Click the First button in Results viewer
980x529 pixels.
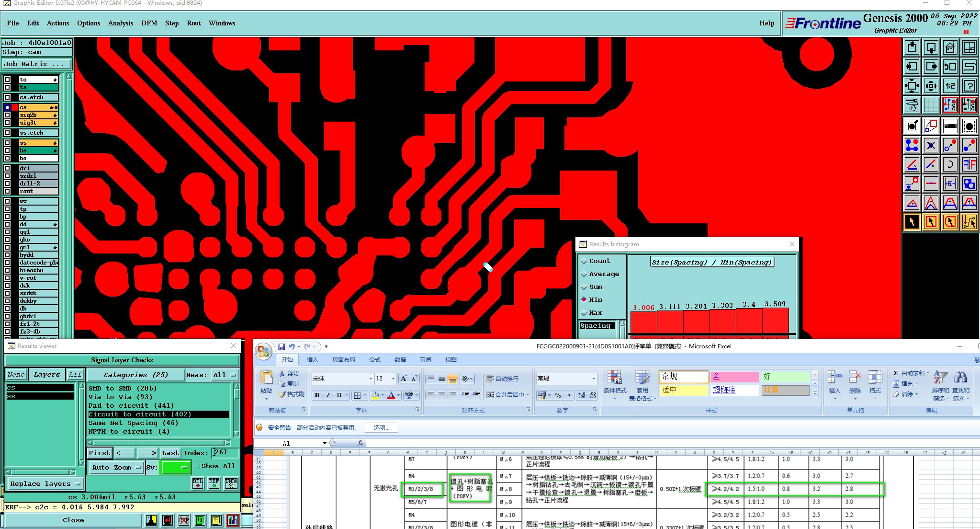pyautogui.click(x=100, y=453)
